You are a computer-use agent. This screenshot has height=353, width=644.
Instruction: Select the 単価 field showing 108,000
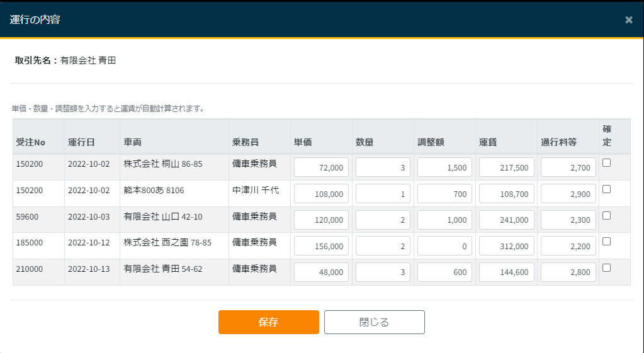(321, 194)
